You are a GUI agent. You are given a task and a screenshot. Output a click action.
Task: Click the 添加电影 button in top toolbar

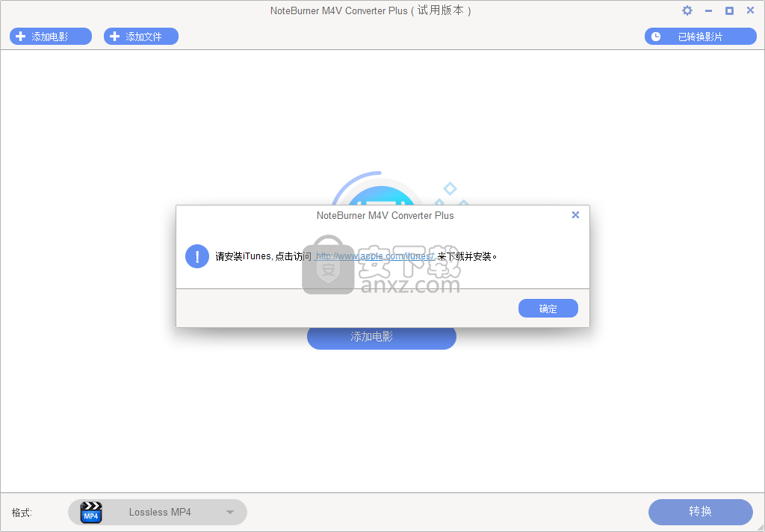pyautogui.click(x=51, y=37)
